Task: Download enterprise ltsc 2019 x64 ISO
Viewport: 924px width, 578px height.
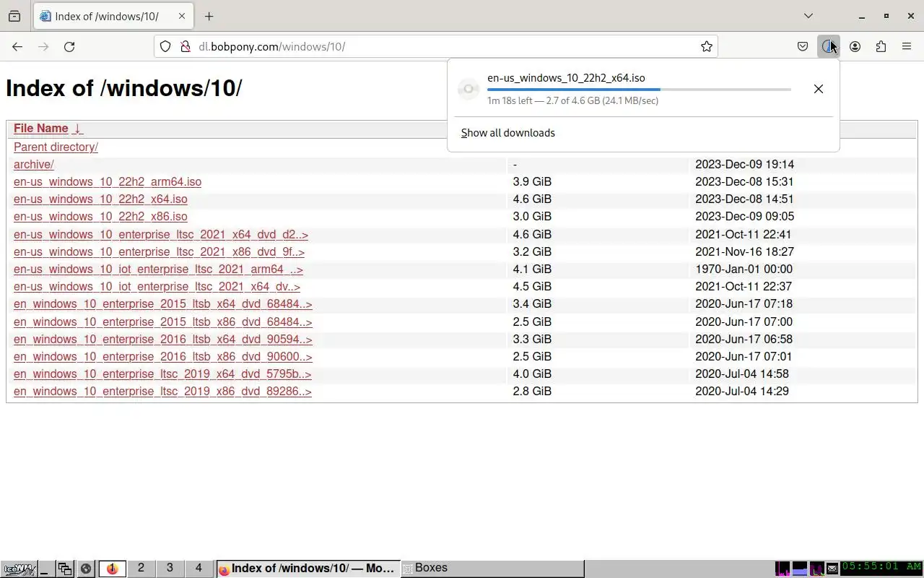Action: pyautogui.click(x=162, y=374)
